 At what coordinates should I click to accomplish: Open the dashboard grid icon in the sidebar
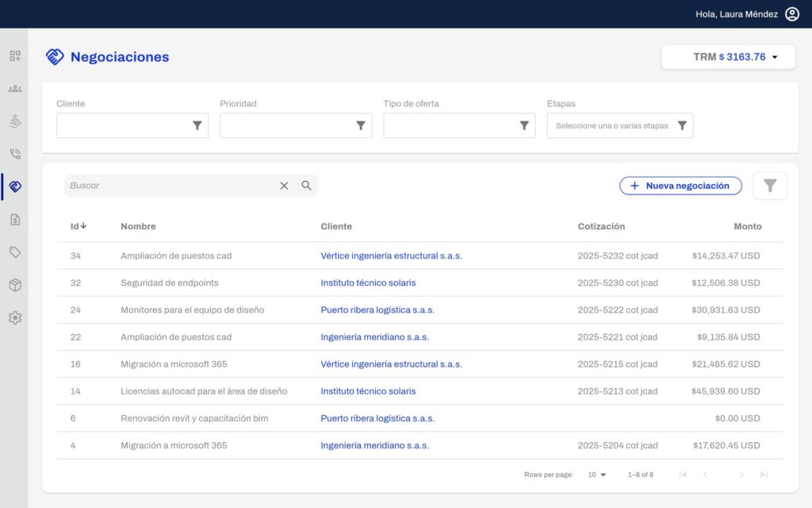tap(15, 56)
